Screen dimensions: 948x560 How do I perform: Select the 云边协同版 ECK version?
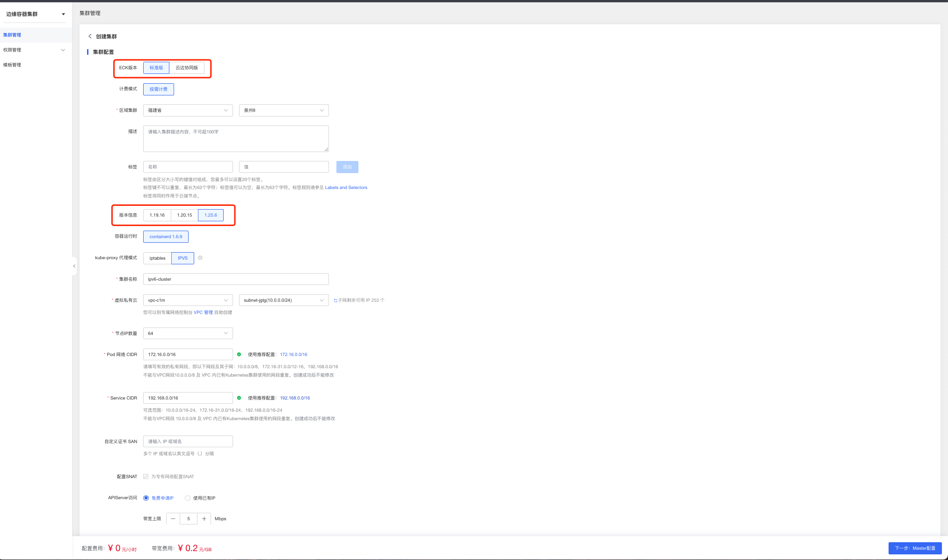click(x=187, y=68)
